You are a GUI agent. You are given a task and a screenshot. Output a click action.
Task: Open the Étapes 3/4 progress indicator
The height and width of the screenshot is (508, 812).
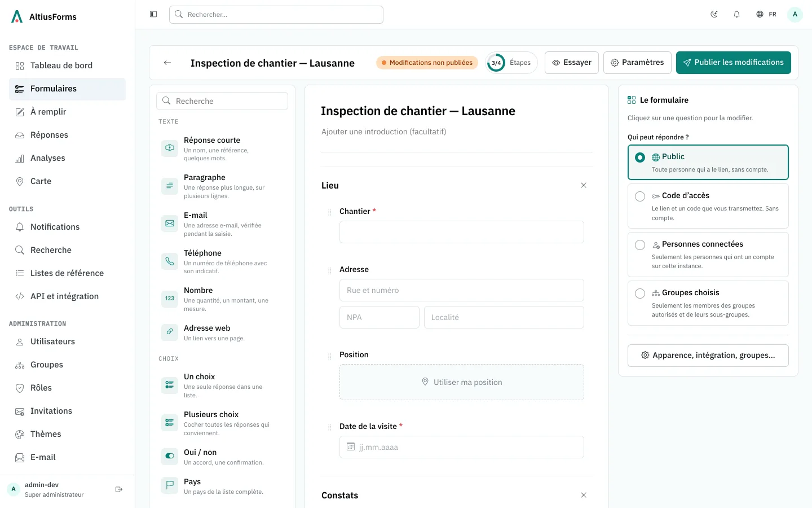[511, 63]
